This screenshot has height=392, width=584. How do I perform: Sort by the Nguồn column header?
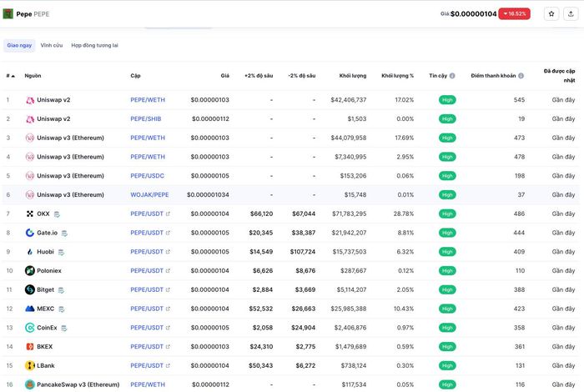33,76
